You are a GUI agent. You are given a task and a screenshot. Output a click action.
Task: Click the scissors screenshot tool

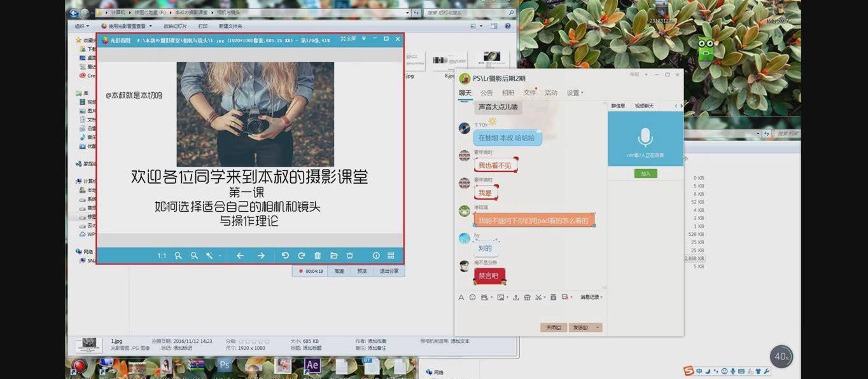538,297
